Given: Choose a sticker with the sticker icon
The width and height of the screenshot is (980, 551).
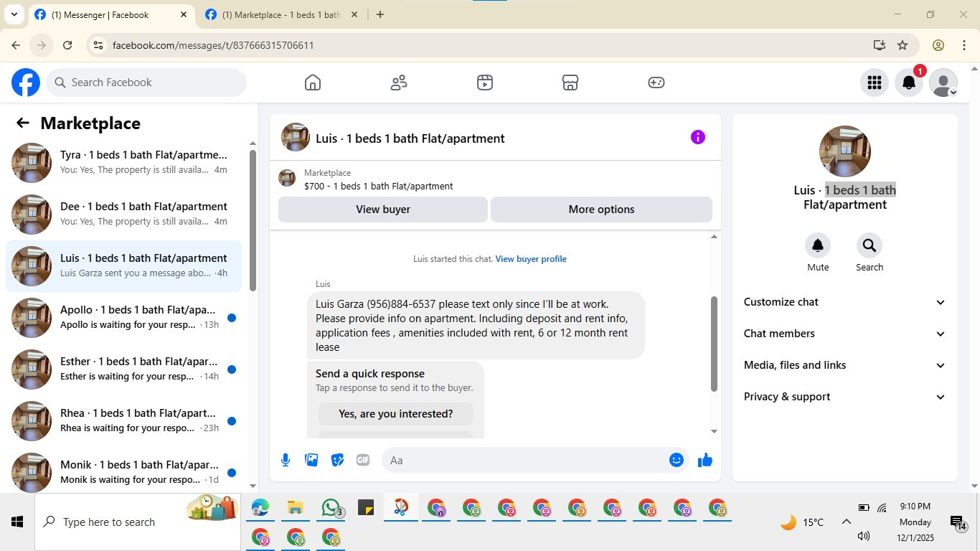Looking at the screenshot, I should click(337, 460).
